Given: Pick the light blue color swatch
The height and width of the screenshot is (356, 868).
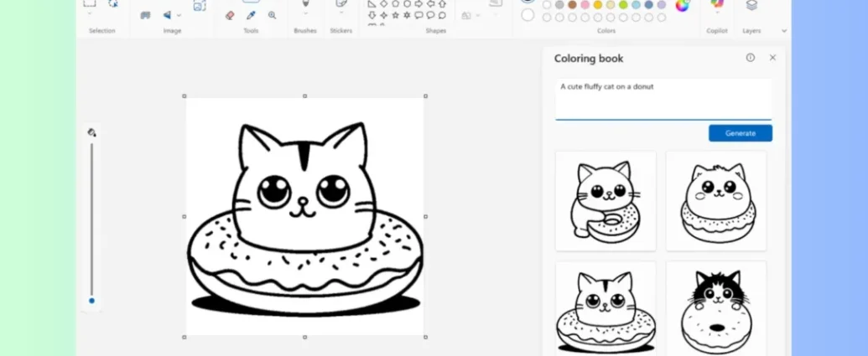Looking at the screenshot, I should tap(636, 4).
